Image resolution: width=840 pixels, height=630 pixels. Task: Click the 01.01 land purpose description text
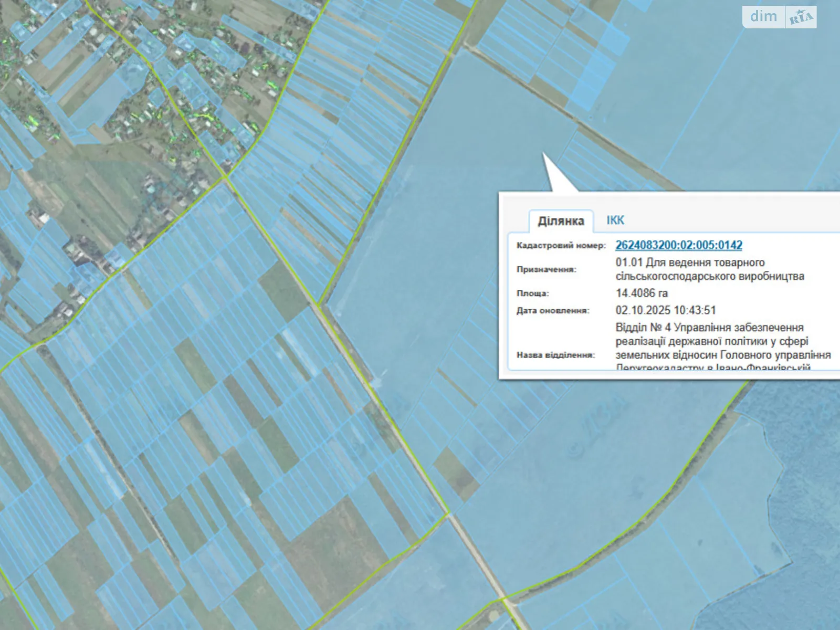(x=709, y=269)
